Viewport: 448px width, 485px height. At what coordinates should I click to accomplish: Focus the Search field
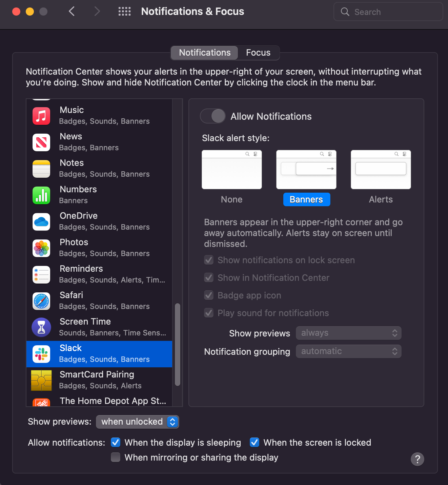(x=388, y=12)
